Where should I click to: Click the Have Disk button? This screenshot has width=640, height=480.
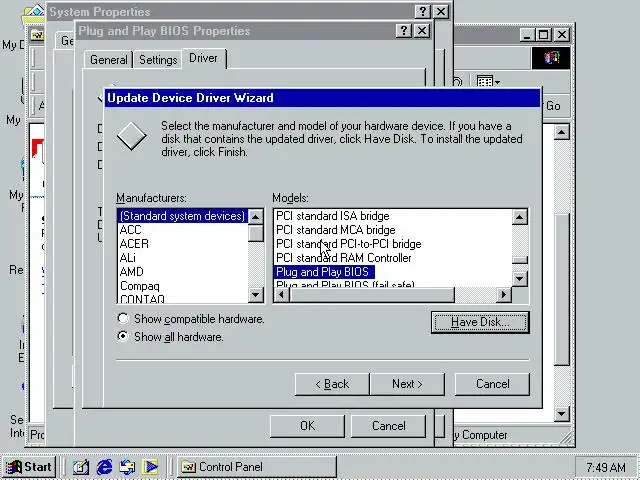coord(480,322)
